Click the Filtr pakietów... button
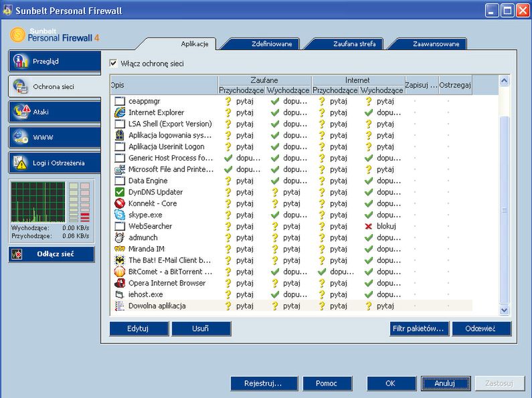The height and width of the screenshot is (398, 532). tap(419, 328)
